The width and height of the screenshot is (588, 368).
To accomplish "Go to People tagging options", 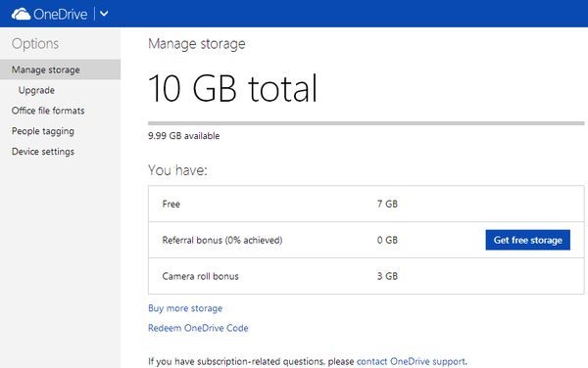I will point(43,131).
